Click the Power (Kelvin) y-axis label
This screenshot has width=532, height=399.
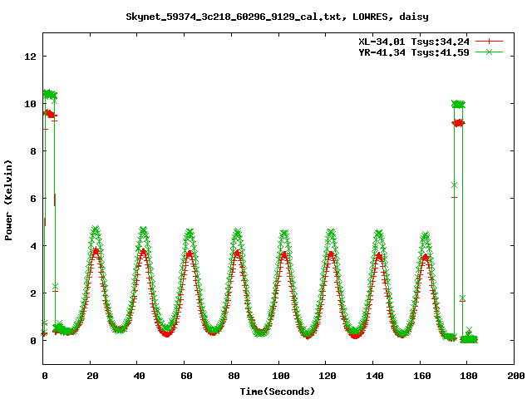(x=8, y=200)
